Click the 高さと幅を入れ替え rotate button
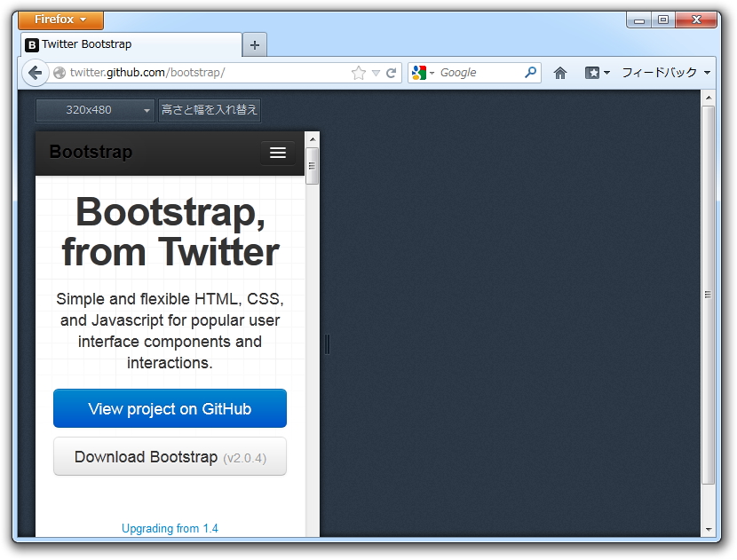 [210, 110]
